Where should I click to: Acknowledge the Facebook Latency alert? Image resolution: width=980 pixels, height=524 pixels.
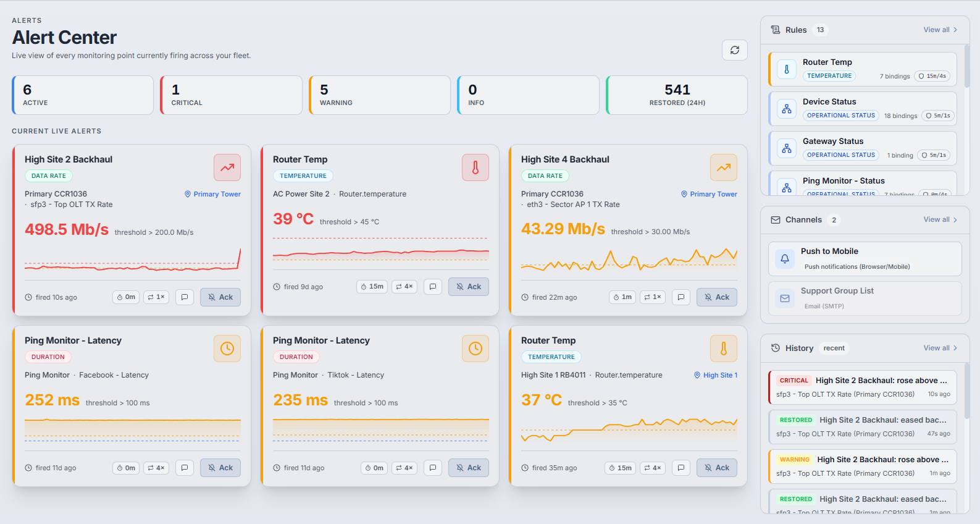[x=220, y=468]
